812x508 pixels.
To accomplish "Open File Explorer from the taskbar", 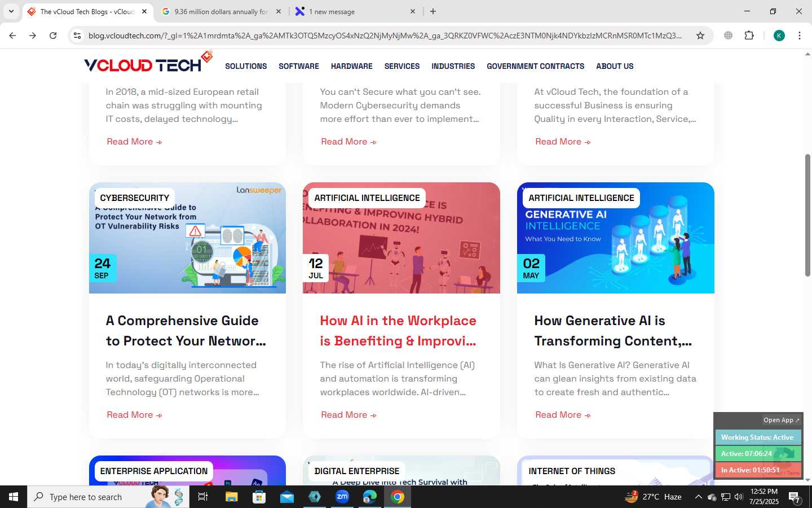I will pyautogui.click(x=231, y=497).
